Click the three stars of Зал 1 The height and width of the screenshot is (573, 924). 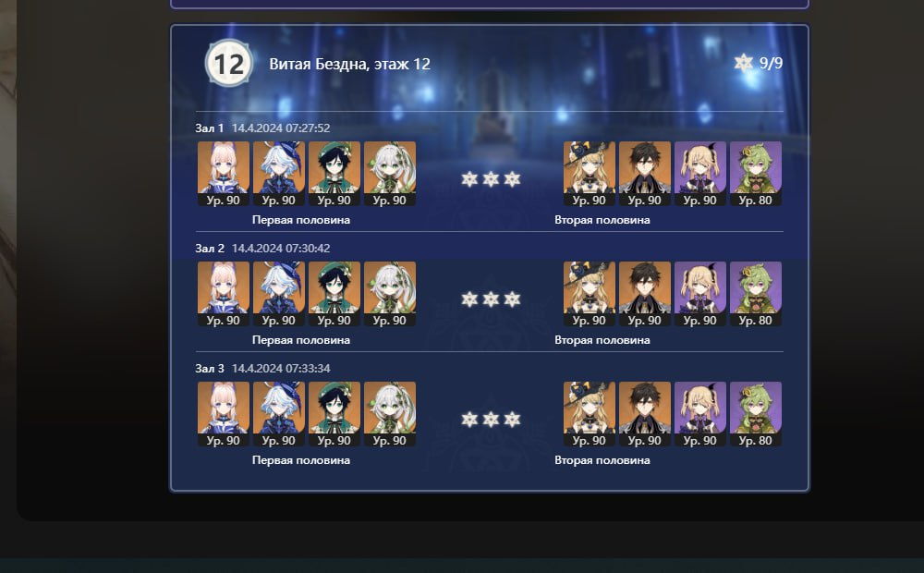(x=491, y=179)
